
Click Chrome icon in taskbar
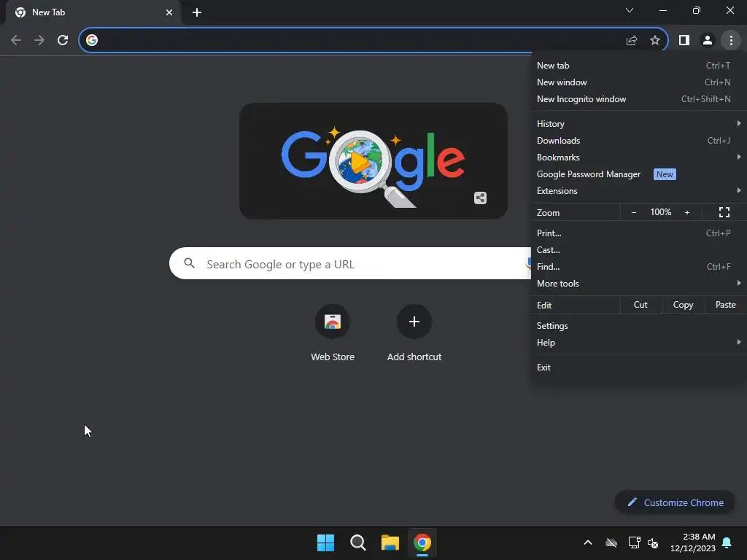click(x=422, y=542)
